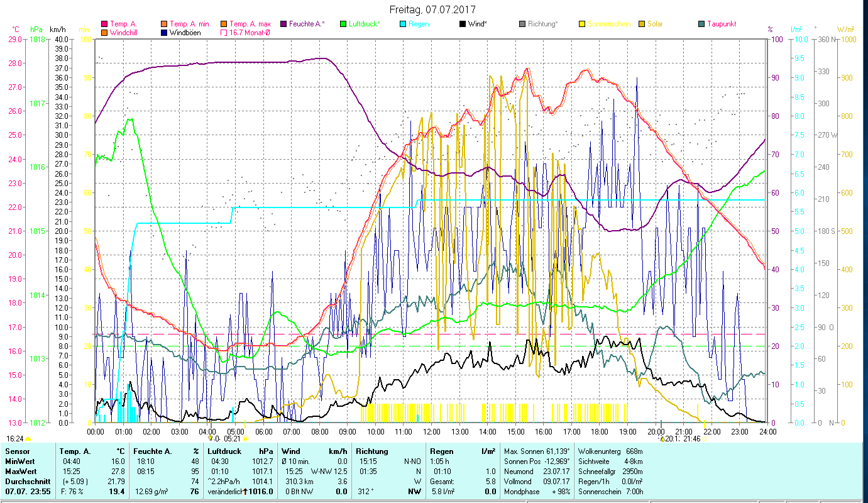868x503 pixels.
Task: Click the 'Sonnenschein' legend label in the top row
Action: click(608, 25)
